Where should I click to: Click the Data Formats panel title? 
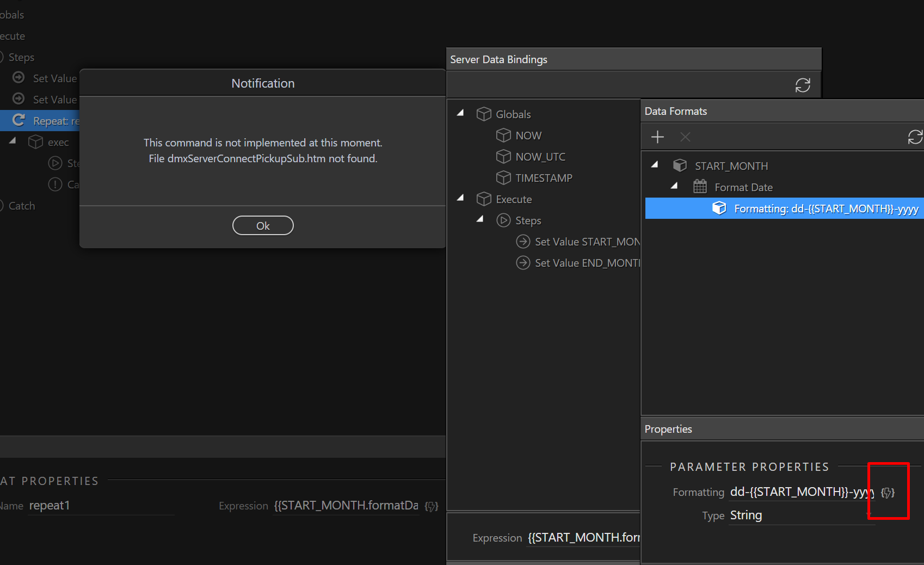coord(676,111)
